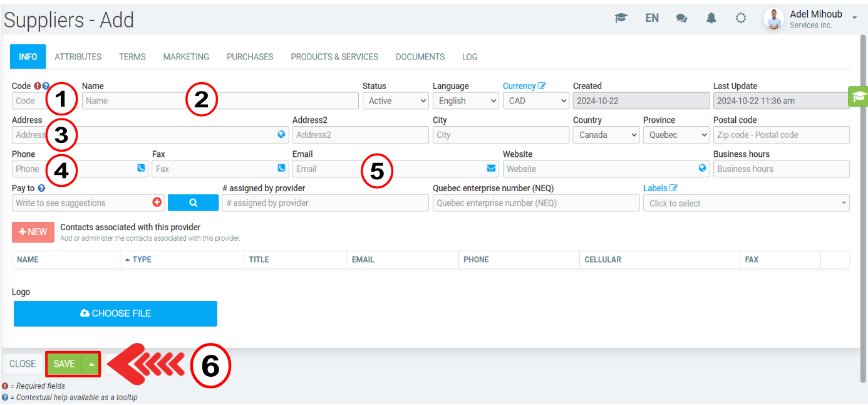Focus the Website input field
Screen dimensions: 868x405
click(x=600, y=169)
